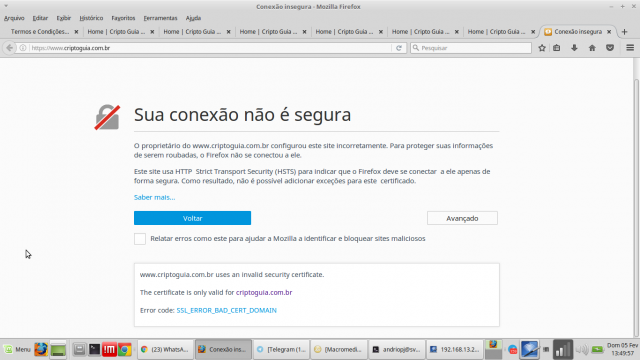Launch Firefox from the panel launcher
Screen dimensions: 640x360
(41, 349)
